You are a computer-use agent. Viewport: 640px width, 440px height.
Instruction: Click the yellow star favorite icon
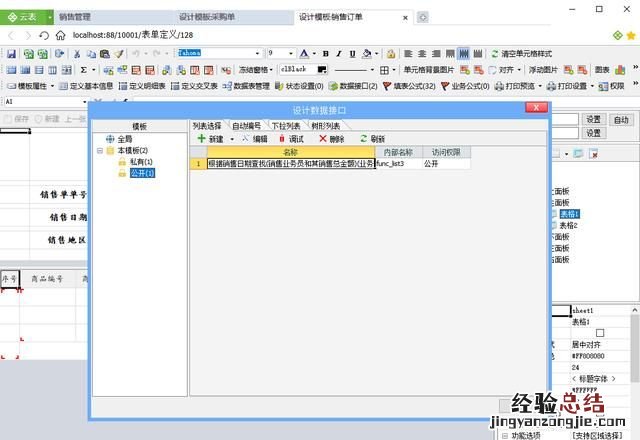[631, 36]
